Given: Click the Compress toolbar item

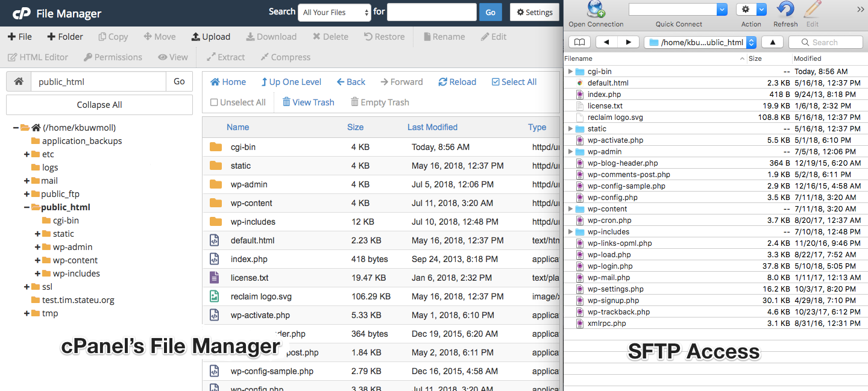Looking at the screenshot, I should tap(286, 57).
